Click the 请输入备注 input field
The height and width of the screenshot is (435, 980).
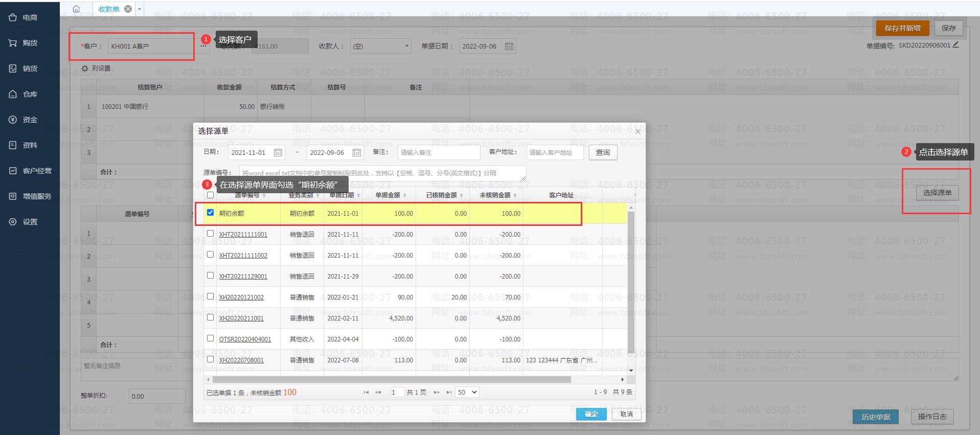click(x=439, y=152)
